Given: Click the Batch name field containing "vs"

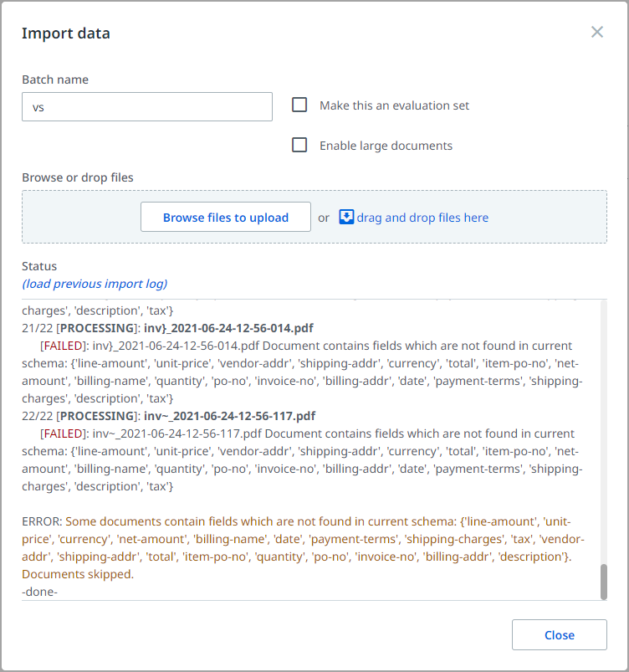Looking at the screenshot, I should coord(146,106).
